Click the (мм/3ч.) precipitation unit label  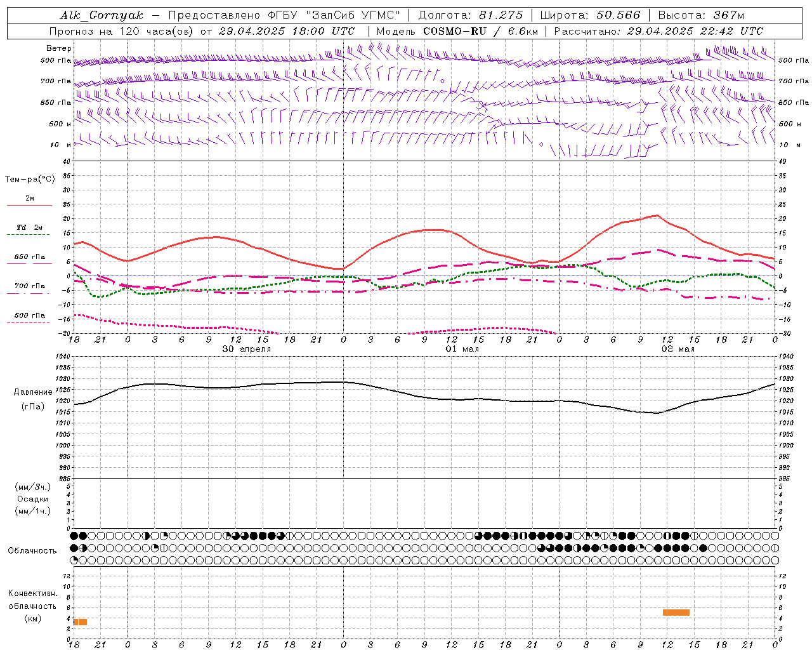coord(32,487)
